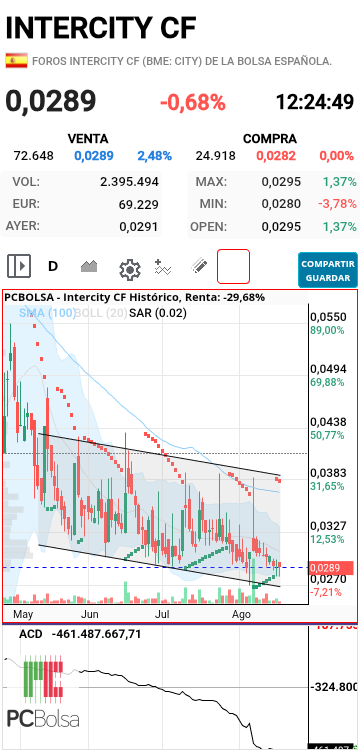Click the MAX value 0,0295

click(281, 182)
